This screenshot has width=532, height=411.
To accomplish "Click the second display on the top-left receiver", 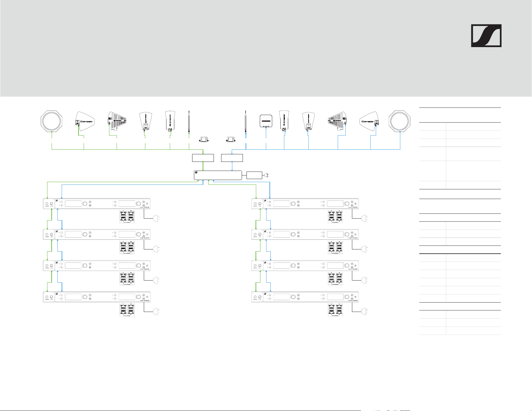I will (127, 204).
